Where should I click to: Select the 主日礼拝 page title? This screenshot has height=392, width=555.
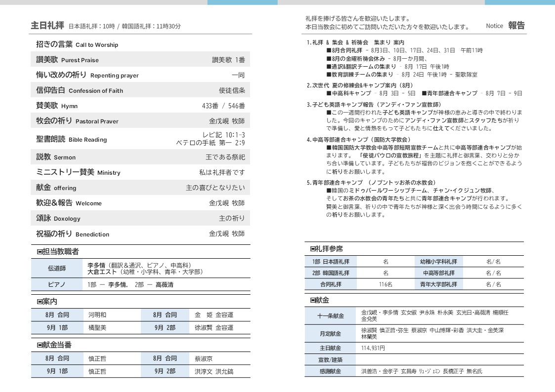pyautogui.click(x=47, y=26)
